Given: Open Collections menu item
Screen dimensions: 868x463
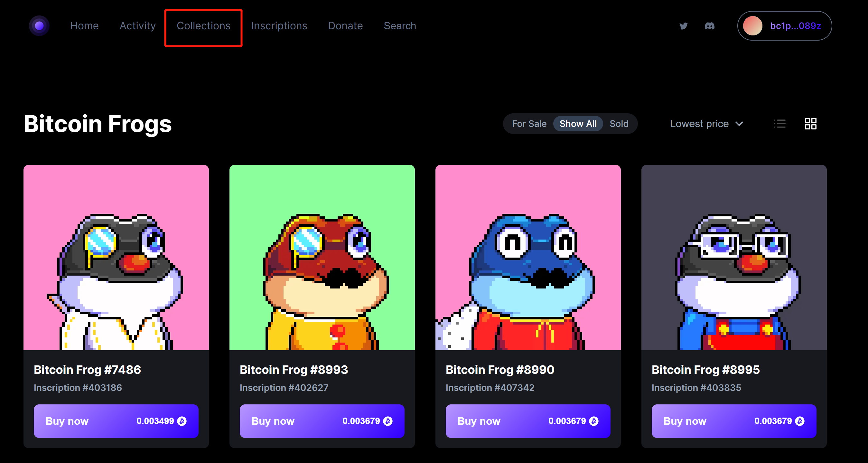Looking at the screenshot, I should point(203,26).
